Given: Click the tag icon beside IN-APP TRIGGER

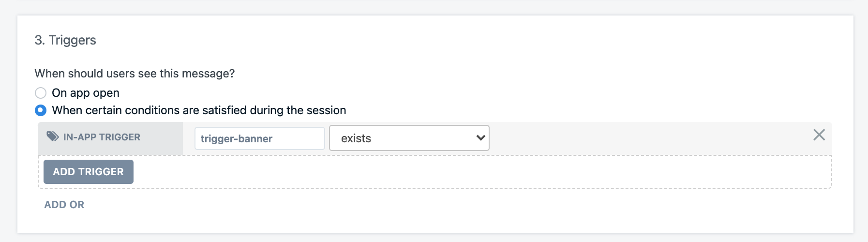Looking at the screenshot, I should click(52, 136).
